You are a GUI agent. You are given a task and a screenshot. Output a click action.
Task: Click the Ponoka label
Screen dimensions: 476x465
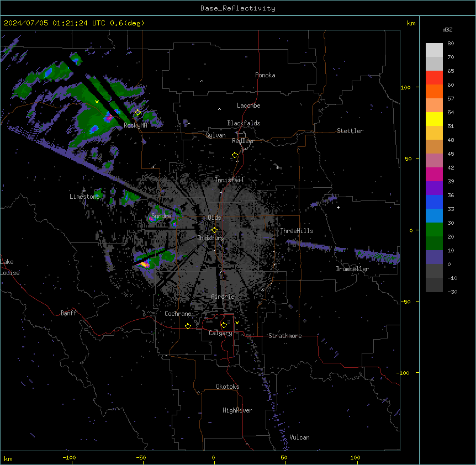(265, 75)
